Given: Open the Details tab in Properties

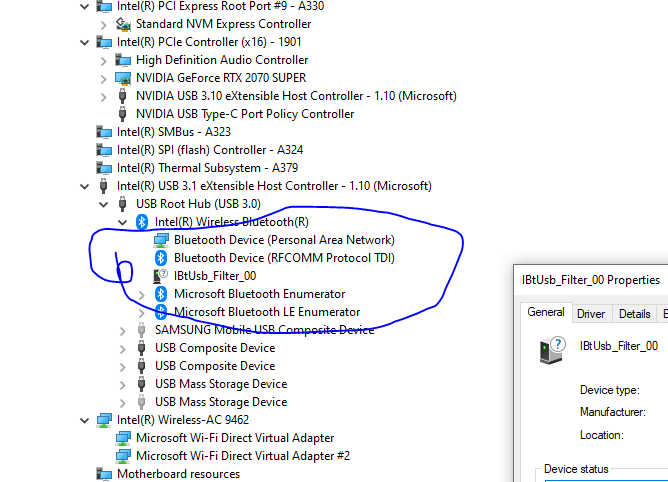Looking at the screenshot, I should (x=634, y=314).
